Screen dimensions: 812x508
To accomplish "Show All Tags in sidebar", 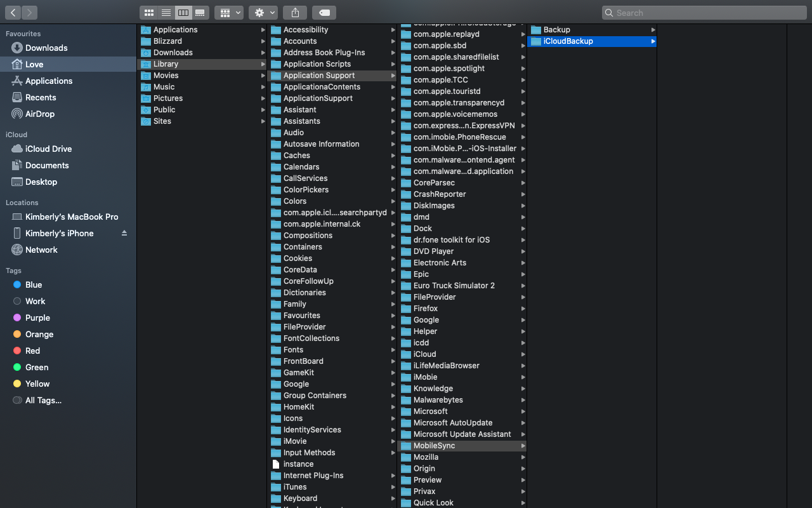I will coord(68,400).
